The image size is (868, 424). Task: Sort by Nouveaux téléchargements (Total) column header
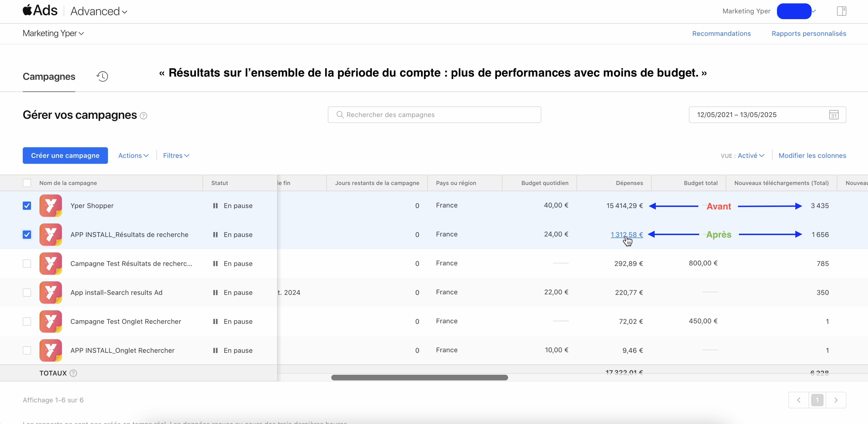pyautogui.click(x=781, y=183)
